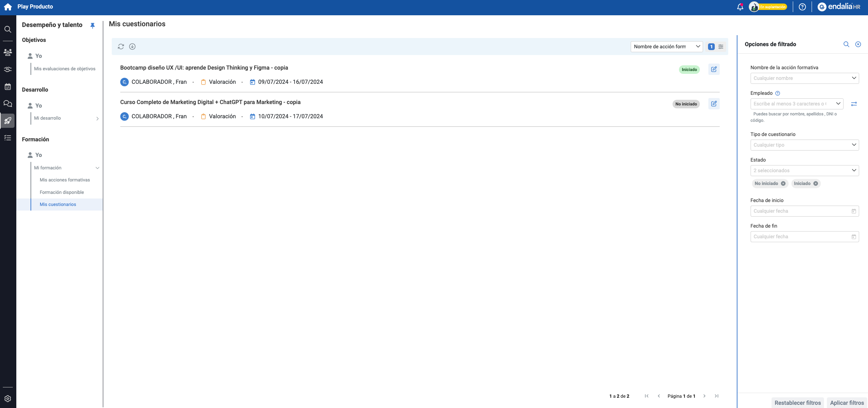Click the search icon in filter panel
Screen dimensions: 868x408
click(846, 44)
